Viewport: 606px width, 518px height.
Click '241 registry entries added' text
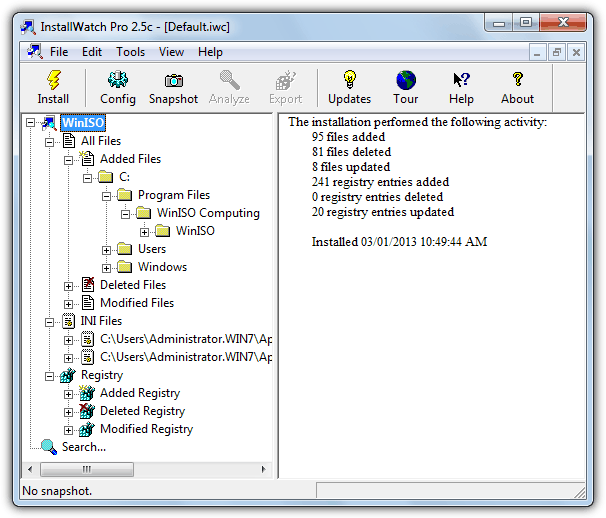pos(380,182)
